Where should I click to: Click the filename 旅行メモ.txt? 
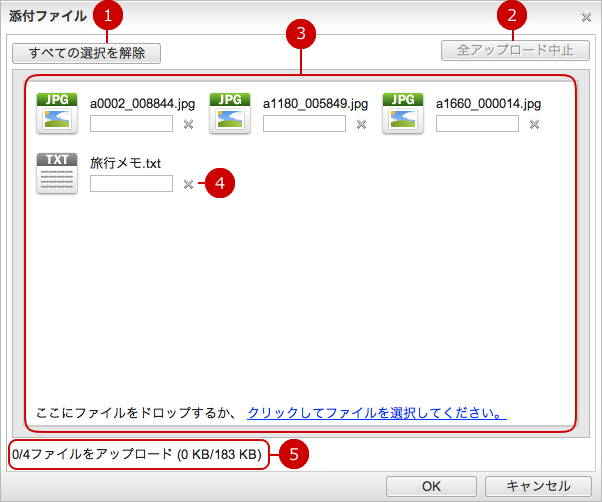[x=126, y=163]
